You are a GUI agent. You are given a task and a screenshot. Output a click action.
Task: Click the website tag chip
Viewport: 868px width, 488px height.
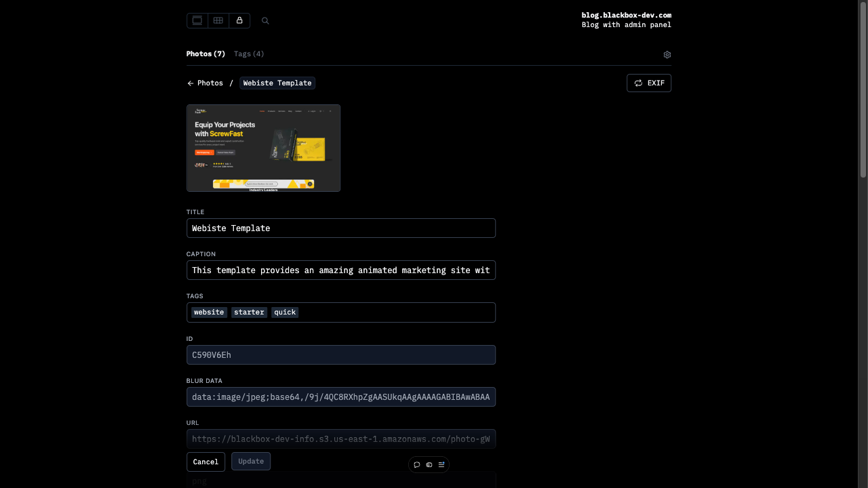click(x=209, y=312)
